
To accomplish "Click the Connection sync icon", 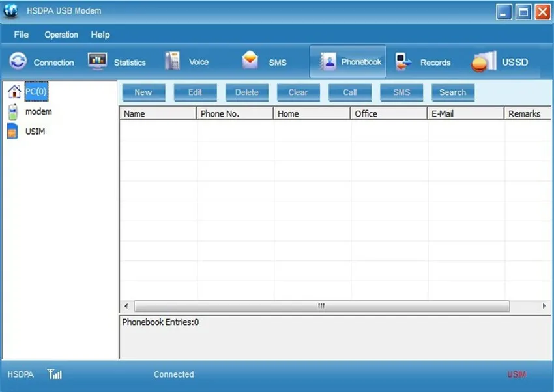I will pyautogui.click(x=18, y=61).
